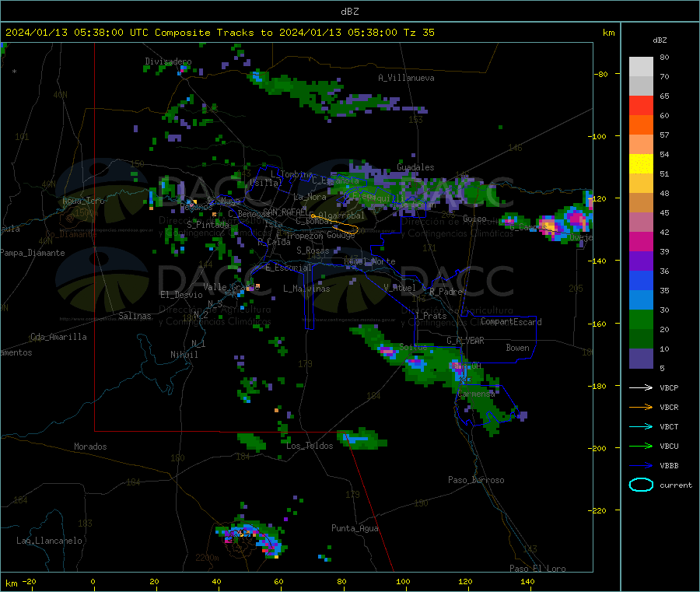Click the storm cell south of Lag.Llancanelo area
Image resolution: width=700 pixels, height=592 pixels.
(251, 539)
